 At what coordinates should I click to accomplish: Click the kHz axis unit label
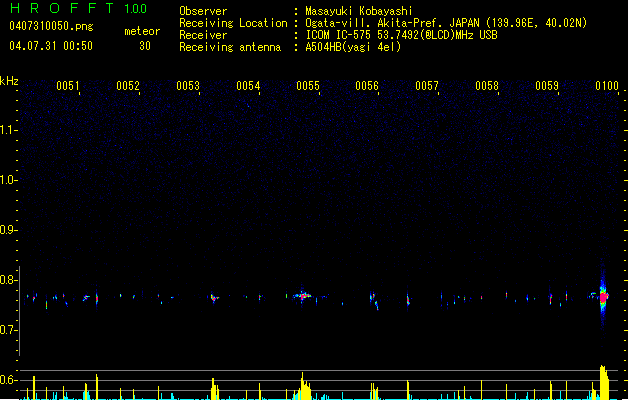pos(9,81)
